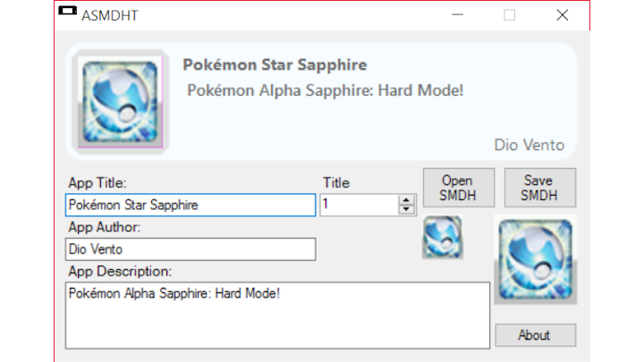
Task: Minimize the ASMDHT window
Action: pyautogui.click(x=458, y=15)
